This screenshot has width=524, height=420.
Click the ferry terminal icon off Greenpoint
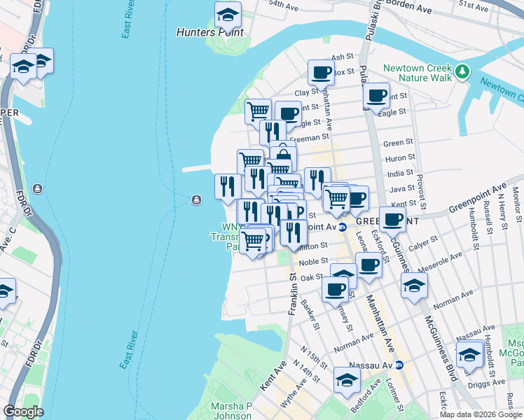point(196,200)
